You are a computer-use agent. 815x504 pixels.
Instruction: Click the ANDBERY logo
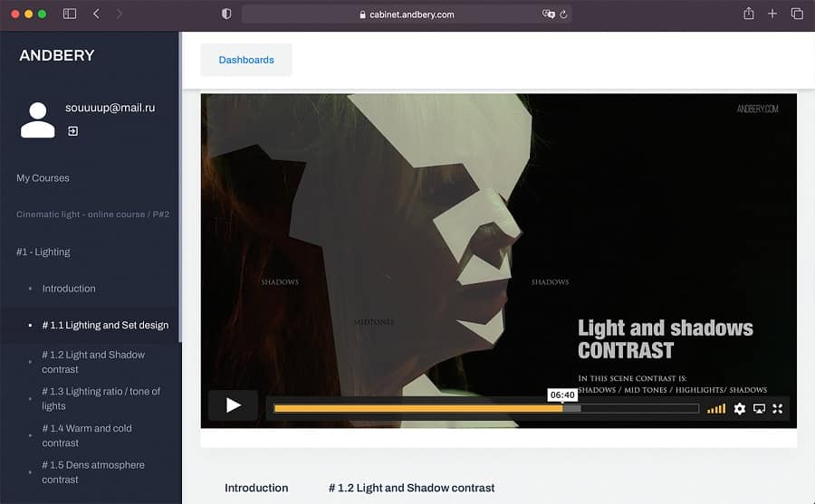point(57,55)
